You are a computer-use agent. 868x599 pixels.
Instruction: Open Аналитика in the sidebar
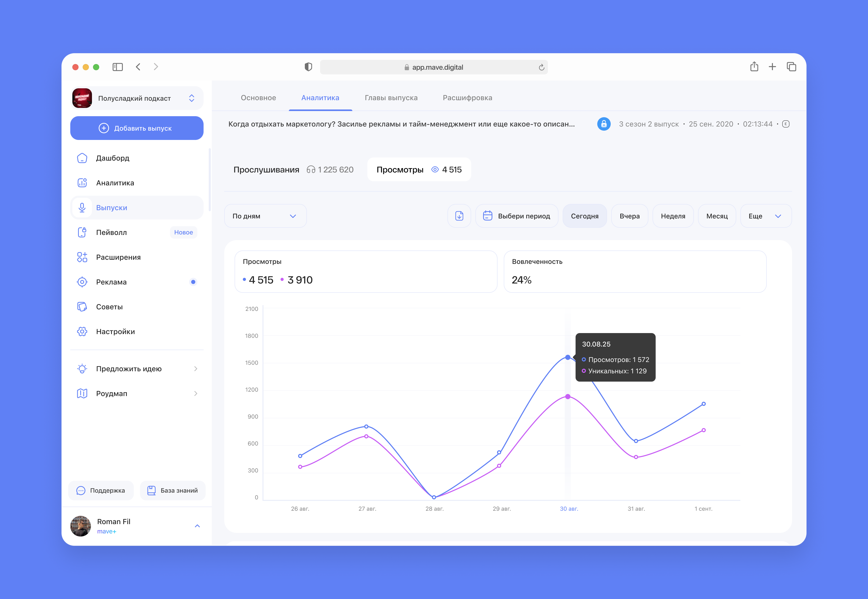(x=137, y=183)
